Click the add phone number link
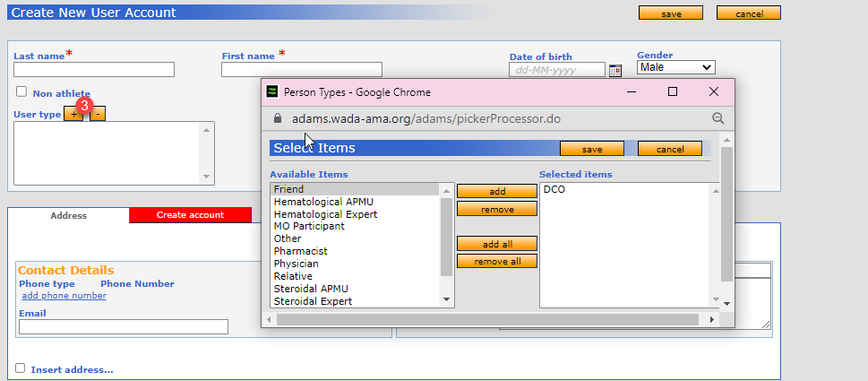 tap(64, 296)
